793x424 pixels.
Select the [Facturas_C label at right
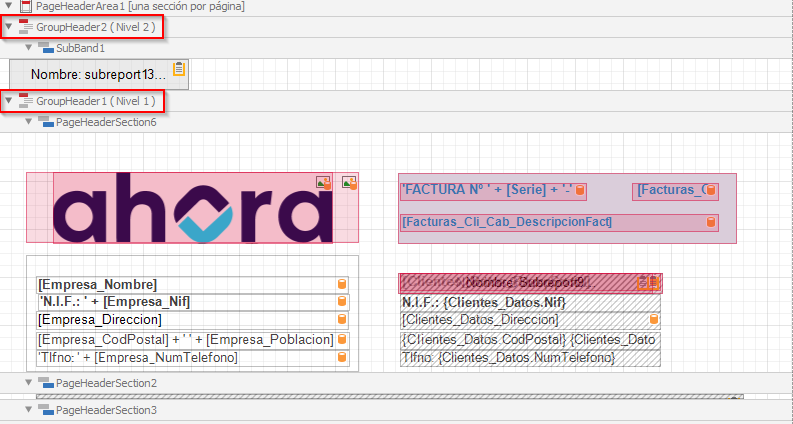point(675,191)
